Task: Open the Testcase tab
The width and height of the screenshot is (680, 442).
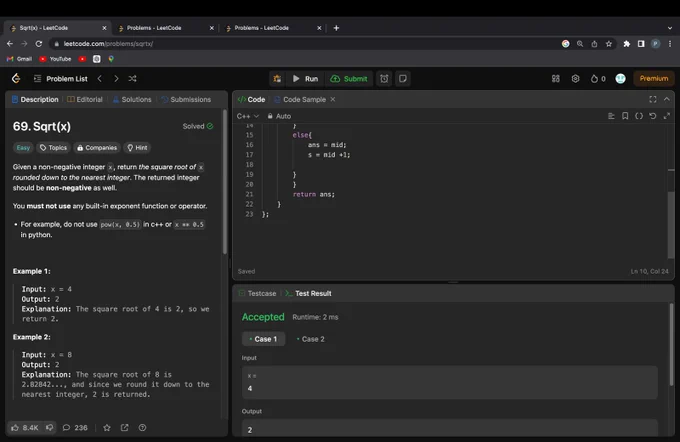Action: pyautogui.click(x=257, y=293)
